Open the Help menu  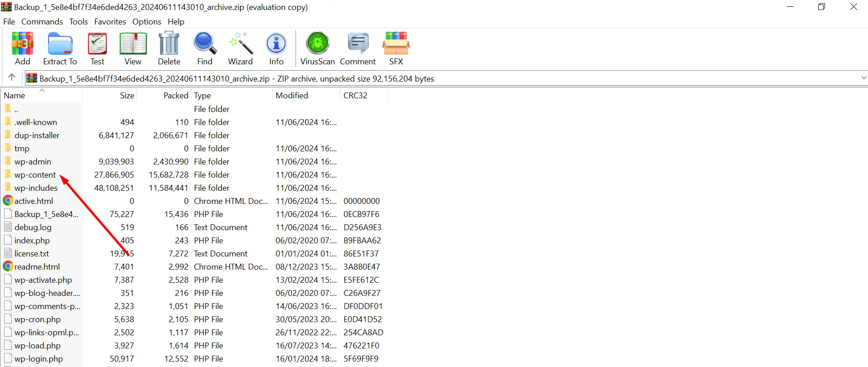click(176, 22)
